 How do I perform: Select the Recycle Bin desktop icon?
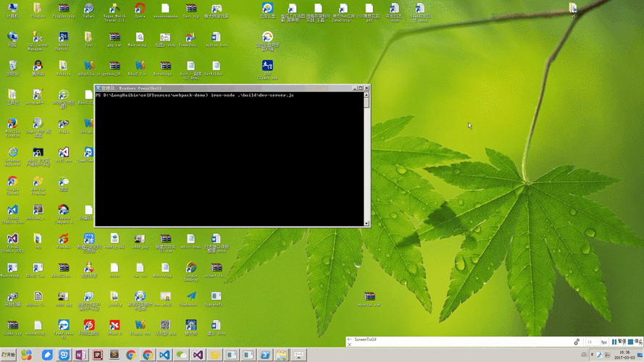[x=12, y=67]
